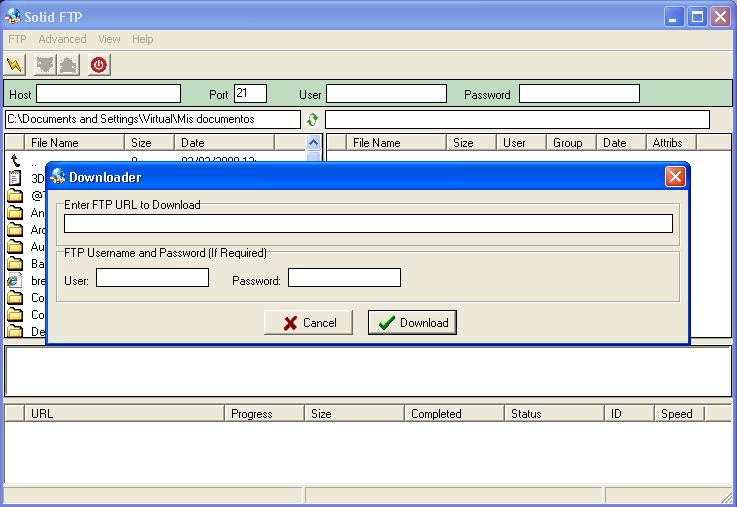Click the Cancel button in Downloader

[308, 322]
